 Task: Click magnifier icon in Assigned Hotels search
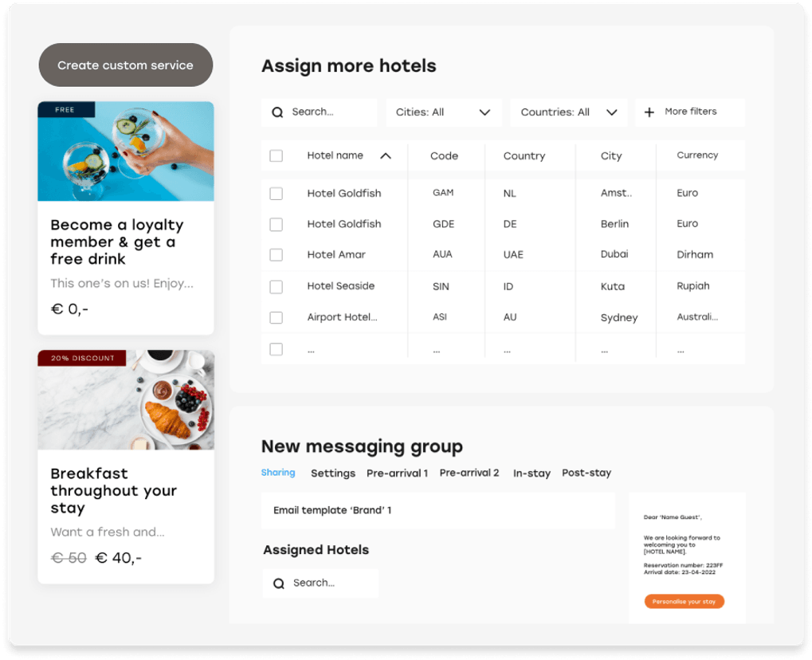pyautogui.click(x=279, y=583)
